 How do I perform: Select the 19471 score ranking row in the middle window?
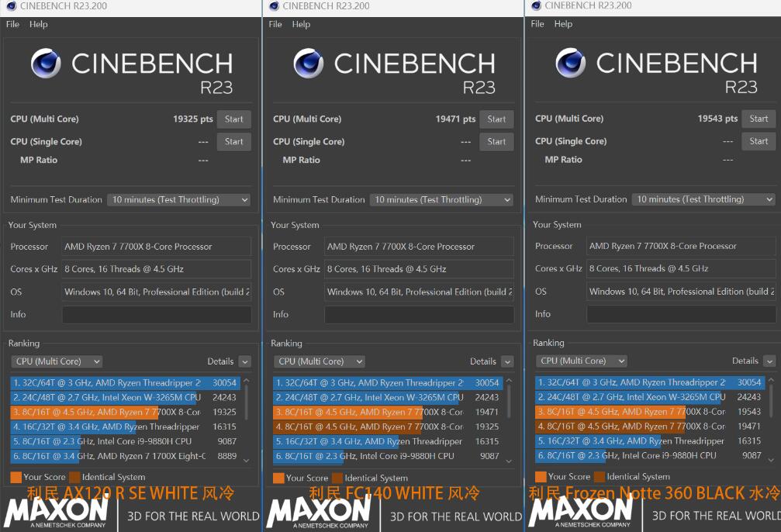coord(388,412)
